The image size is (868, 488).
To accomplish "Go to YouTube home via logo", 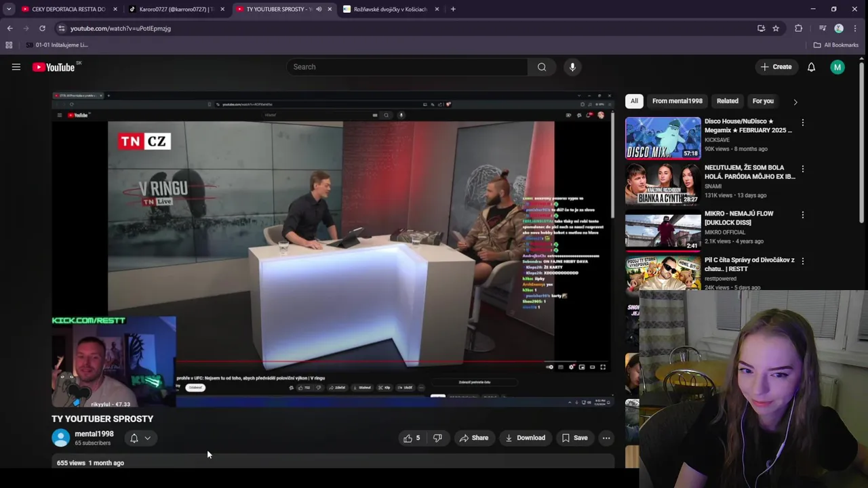I will click(x=54, y=67).
